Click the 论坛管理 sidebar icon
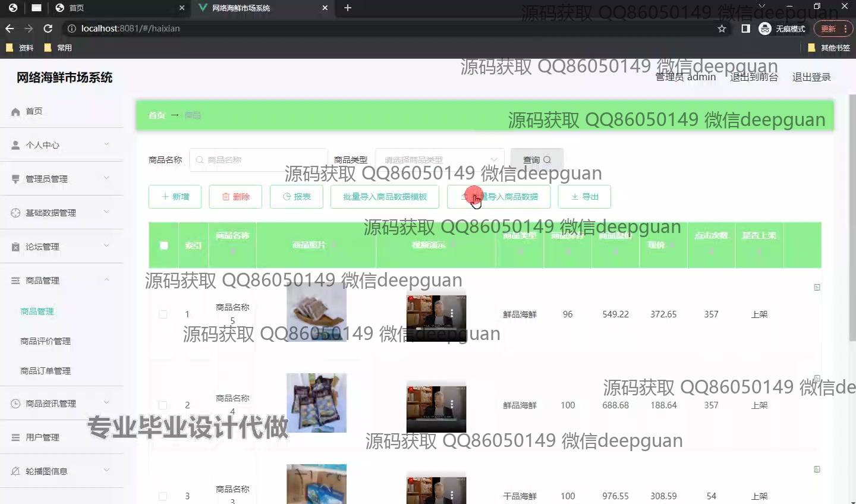 15,247
